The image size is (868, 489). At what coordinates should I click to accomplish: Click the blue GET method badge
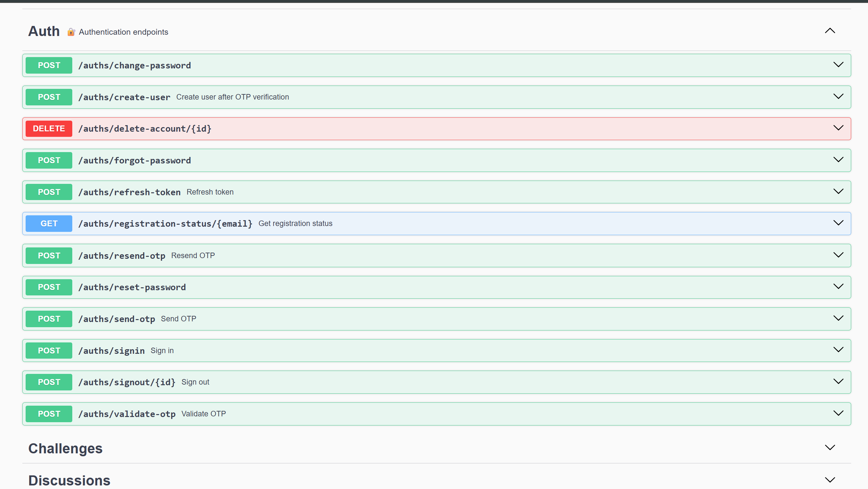click(49, 224)
